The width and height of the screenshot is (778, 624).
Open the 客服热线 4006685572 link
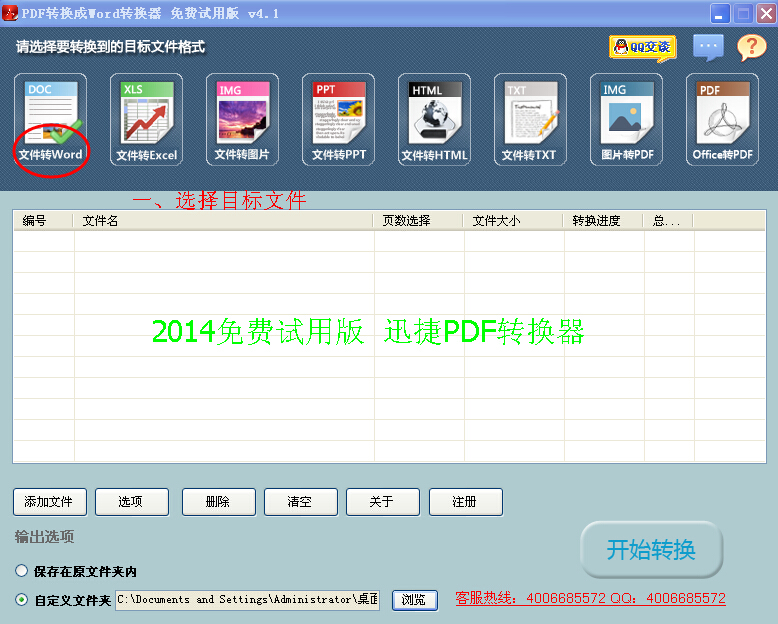[x=590, y=598]
